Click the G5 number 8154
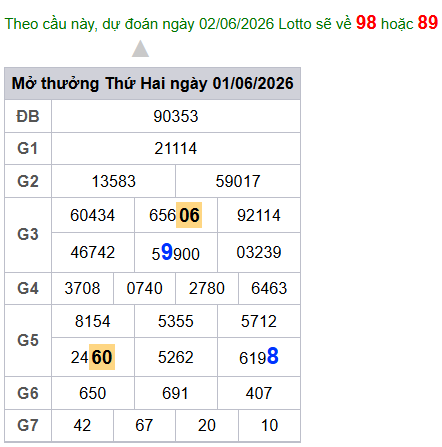The height and width of the screenshot is (447, 442). (93, 322)
